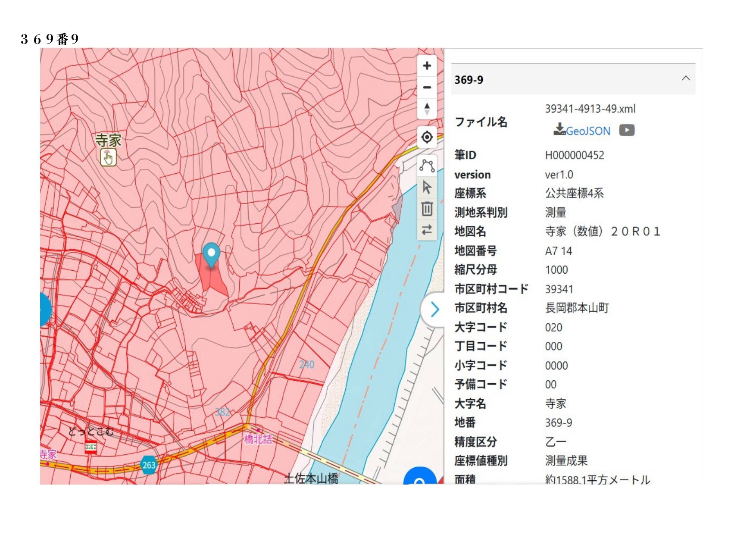
Task: Click the 240 elevation label on map
Action: (x=307, y=365)
